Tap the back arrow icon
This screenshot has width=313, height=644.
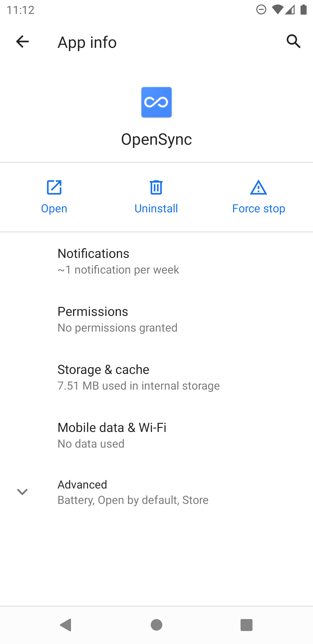pyautogui.click(x=22, y=41)
